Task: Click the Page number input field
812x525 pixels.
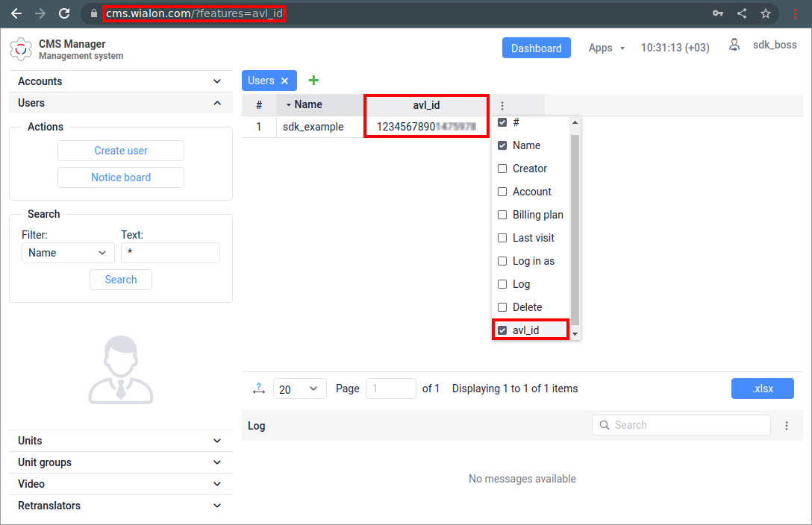Action: click(x=391, y=389)
